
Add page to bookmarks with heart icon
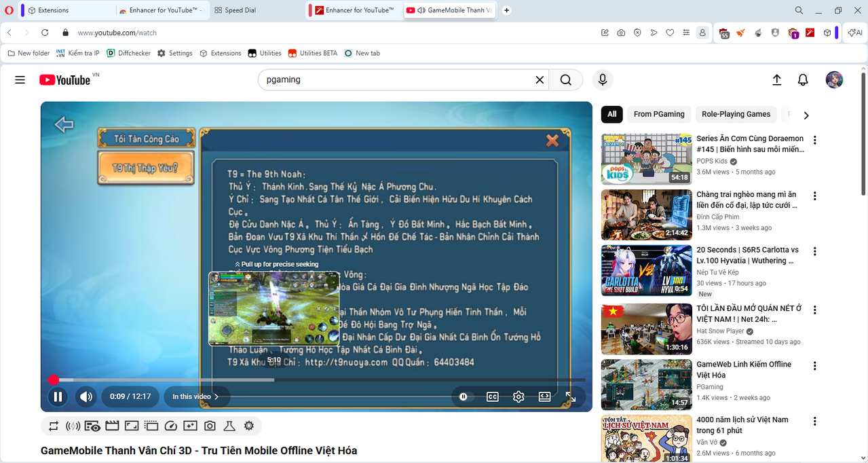[x=670, y=33]
